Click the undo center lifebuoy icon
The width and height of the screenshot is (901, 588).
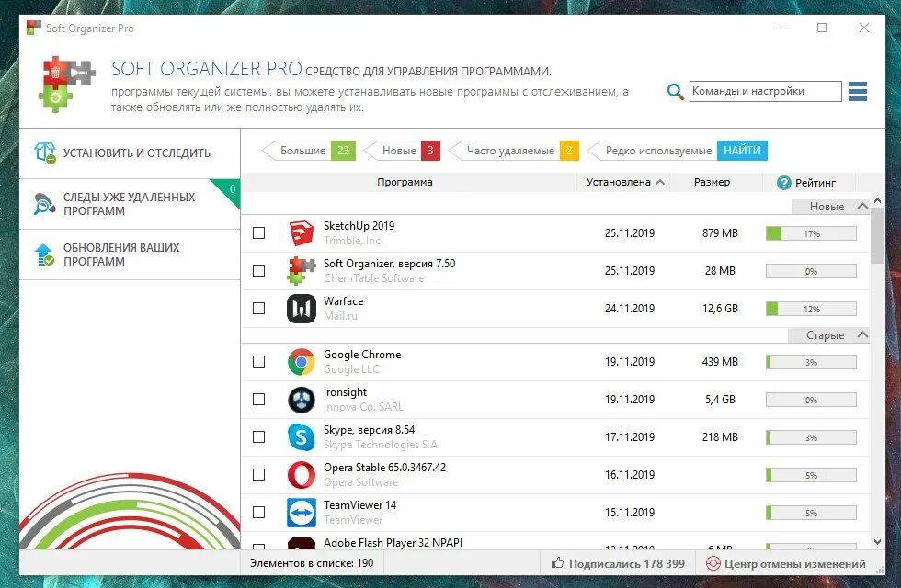tap(713, 563)
